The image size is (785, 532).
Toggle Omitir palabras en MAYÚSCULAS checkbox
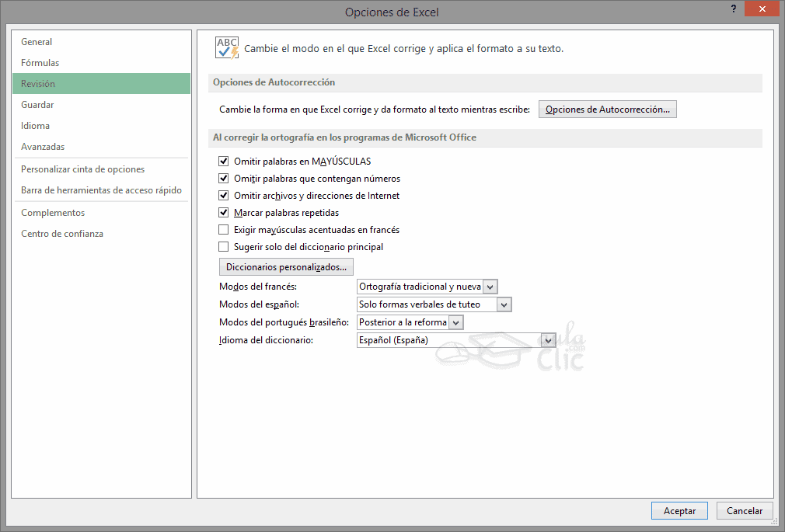pos(224,162)
